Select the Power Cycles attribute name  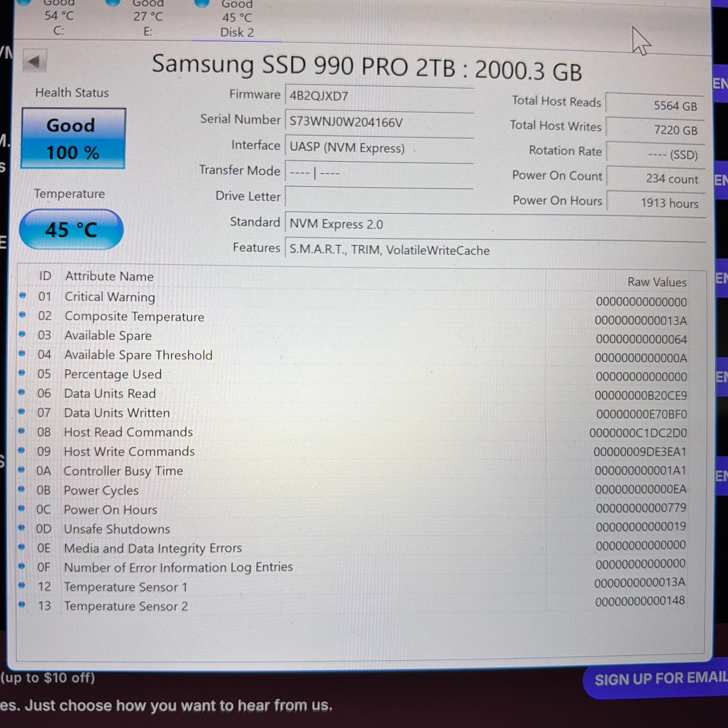pos(101,491)
